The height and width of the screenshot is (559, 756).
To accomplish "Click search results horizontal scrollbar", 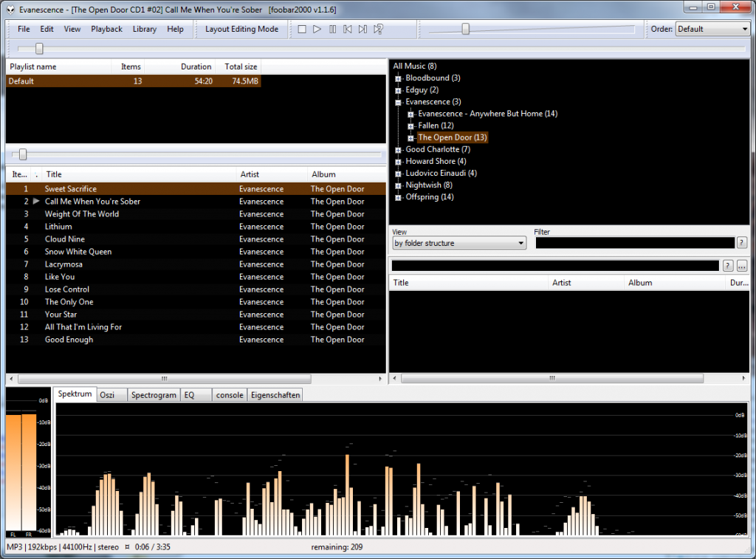I will (x=552, y=379).
